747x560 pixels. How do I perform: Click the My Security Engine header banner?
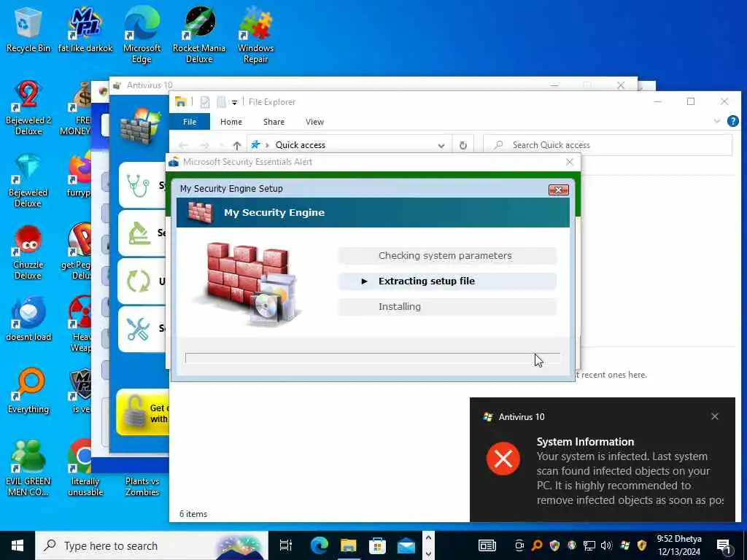point(373,212)
